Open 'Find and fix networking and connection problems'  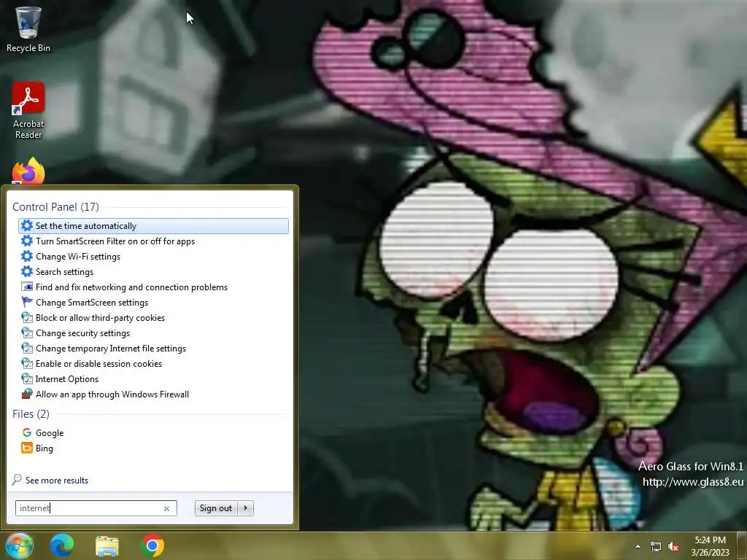coord(131,287)
